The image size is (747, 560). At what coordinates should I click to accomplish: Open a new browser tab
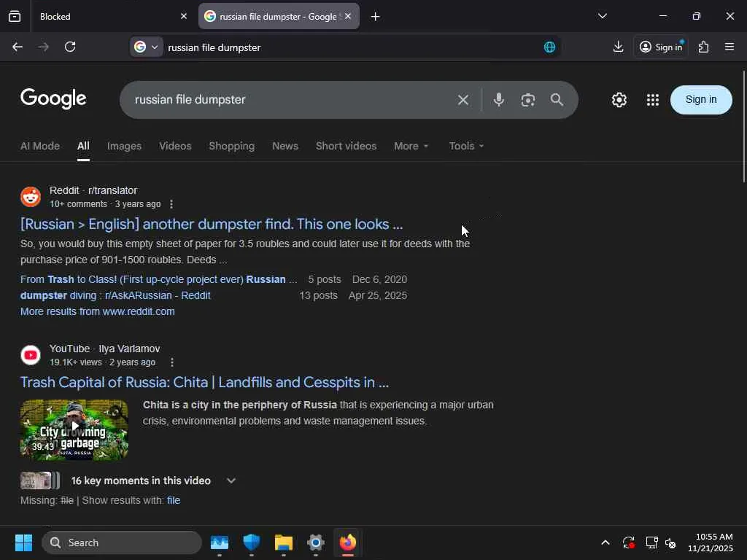[375, 17]
